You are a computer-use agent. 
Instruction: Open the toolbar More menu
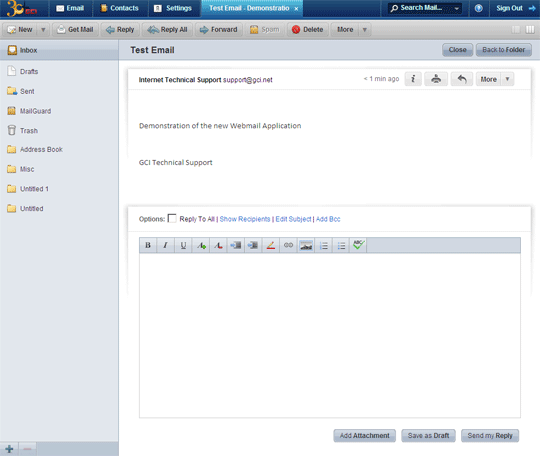tap(345, 30)
